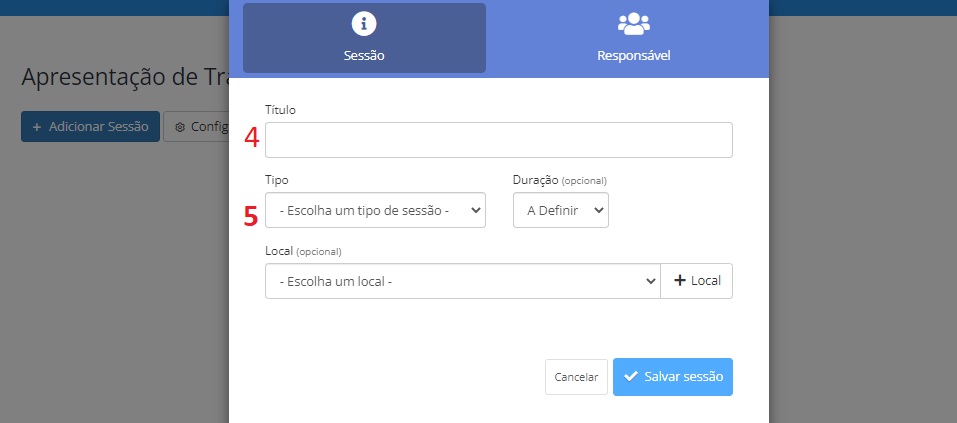This screenshot has width=957, height=423.
Task: Click the chevron at Local select's end
Action: coord(650,281)
